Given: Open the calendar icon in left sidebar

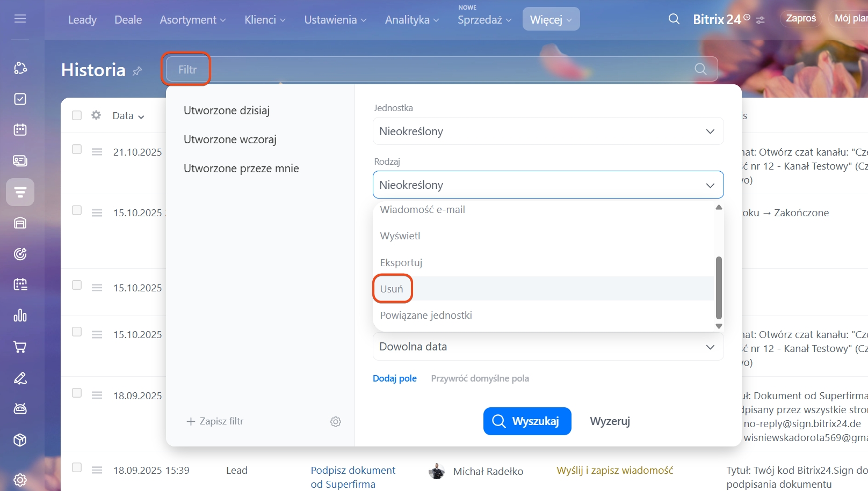Looking at the screenshot, I should tap(20, 130).
